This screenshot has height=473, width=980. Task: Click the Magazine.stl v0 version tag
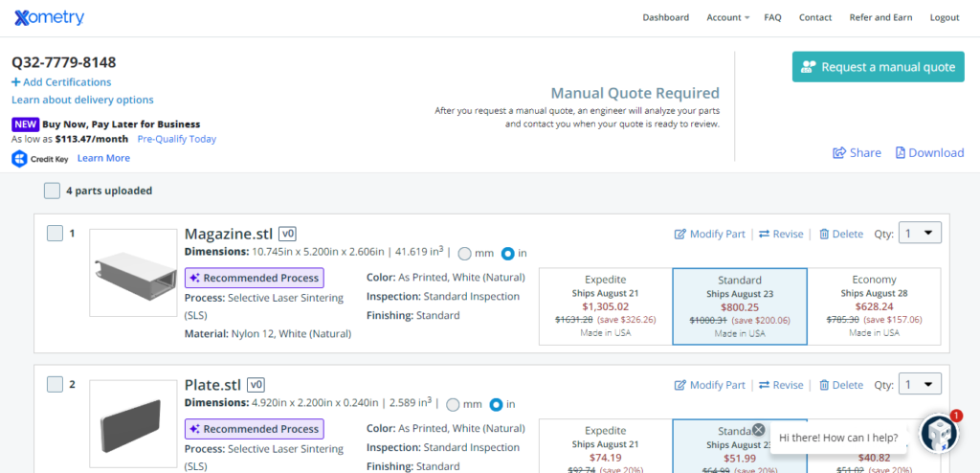[287, 234]
